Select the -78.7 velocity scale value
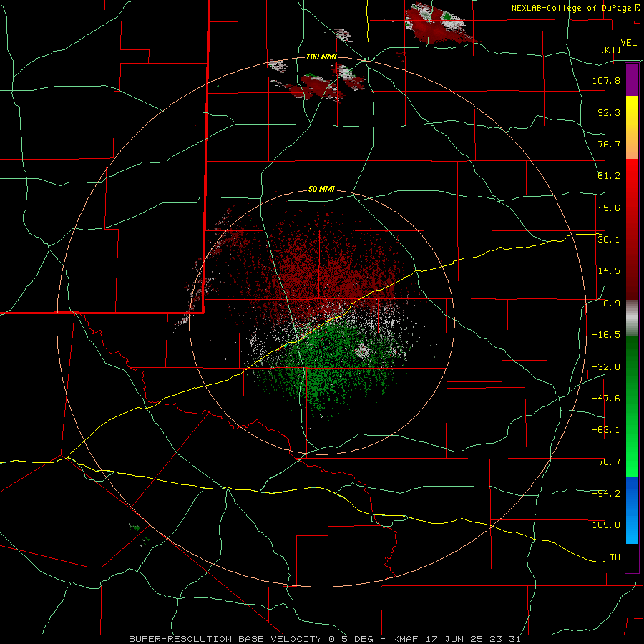This screenshot has width=644, height=644. [606, 462]
